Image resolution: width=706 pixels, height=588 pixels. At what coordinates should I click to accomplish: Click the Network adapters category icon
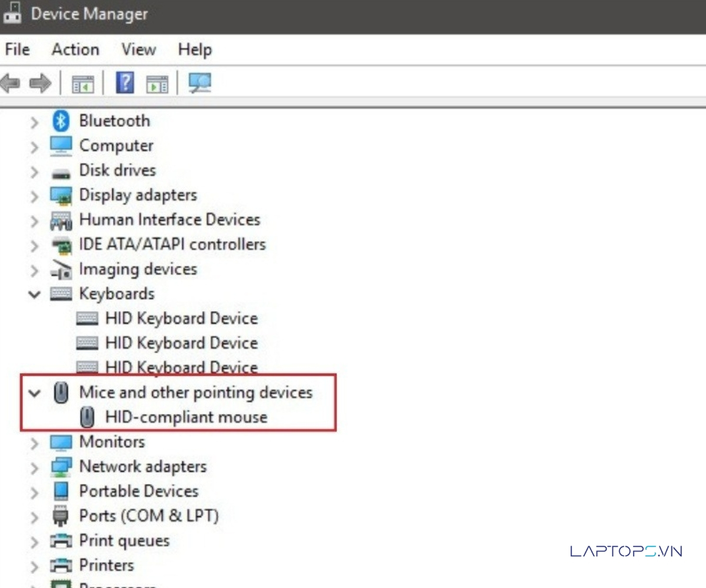61,467
